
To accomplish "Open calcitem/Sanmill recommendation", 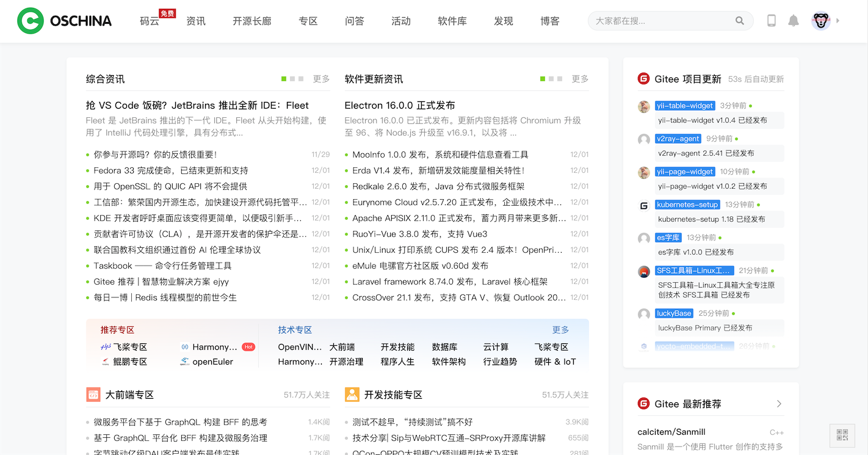I will tap(671, 432).
